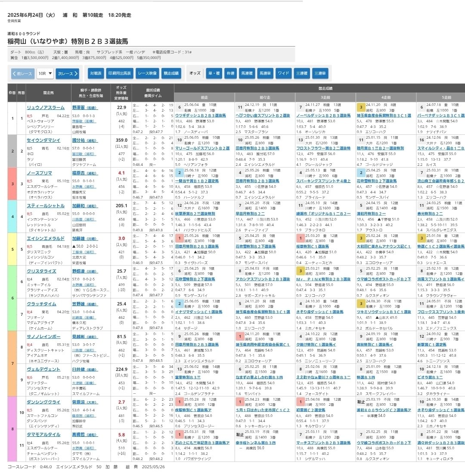This screenshot has height=476, width=465.
Task: Open trainer 藤原智 (浦和) link
Action: (x=84, y=416)
